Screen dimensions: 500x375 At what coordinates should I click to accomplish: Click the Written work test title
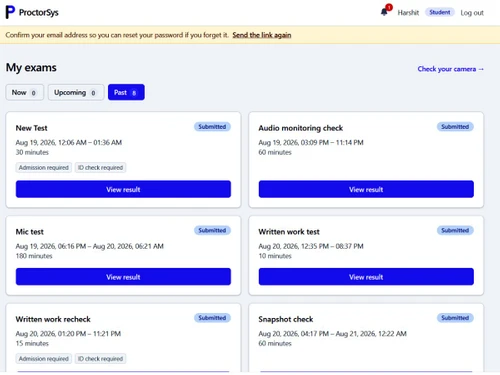(x=289, y=232)
